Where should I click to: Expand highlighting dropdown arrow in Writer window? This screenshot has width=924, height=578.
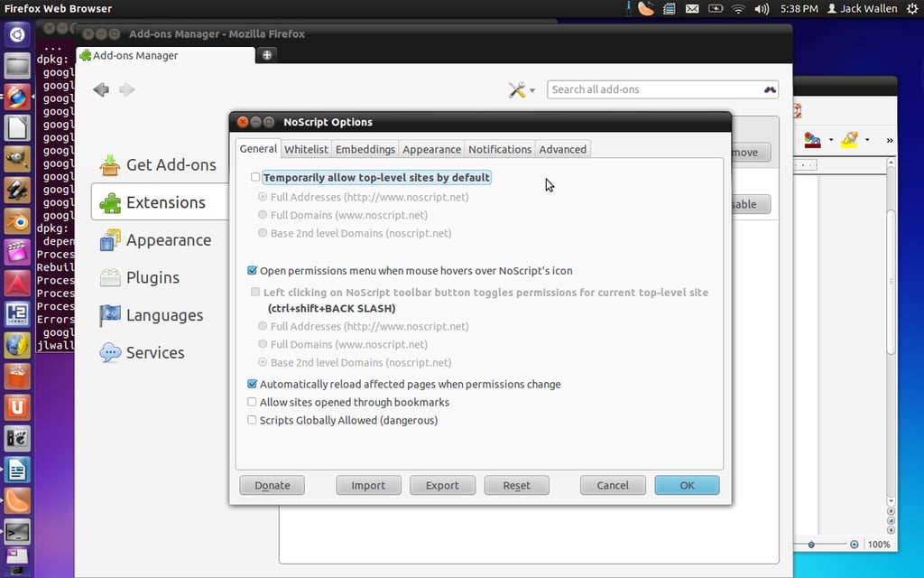(x=867, y=140)
